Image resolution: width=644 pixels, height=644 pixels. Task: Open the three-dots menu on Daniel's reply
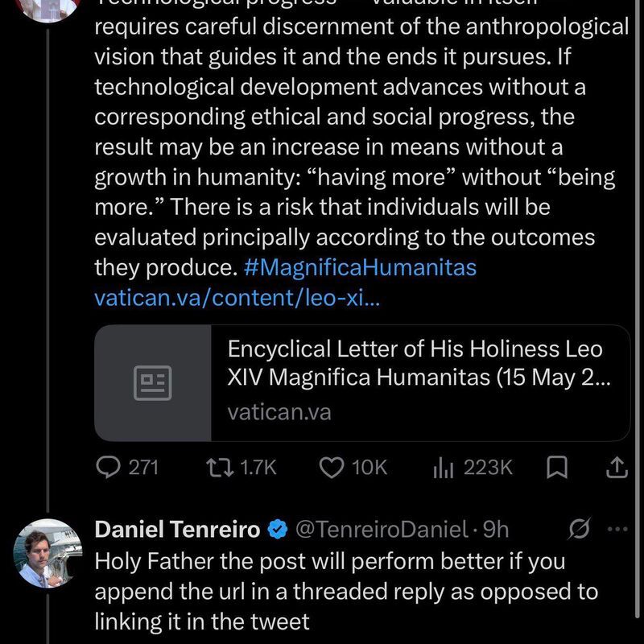click(x=617, y=529)
